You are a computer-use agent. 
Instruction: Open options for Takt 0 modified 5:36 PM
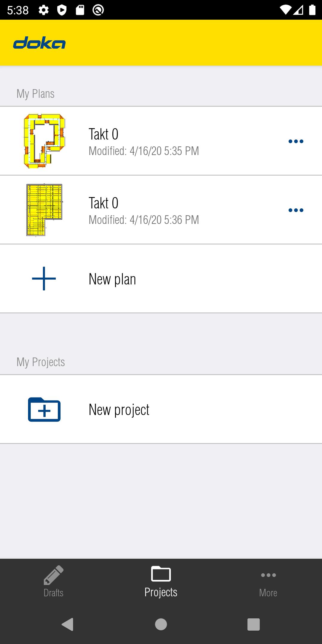296,210
